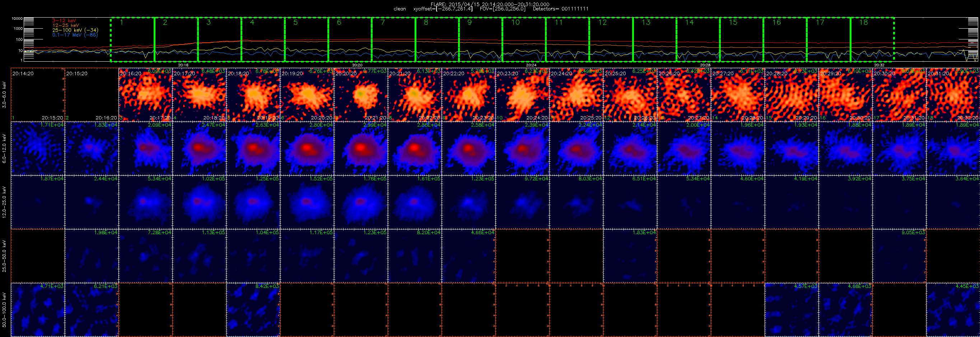The image size is (980, 337).
Task: Open the 50-100 keV image labeled 4.45E+03
Action: pyautogui.click(x=953, y=310)
